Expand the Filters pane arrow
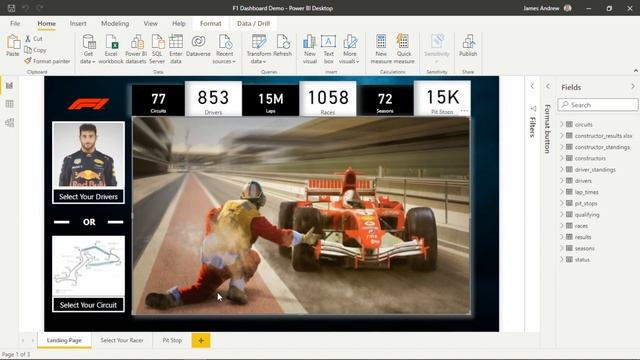640x360 pixels. (532, 86)
